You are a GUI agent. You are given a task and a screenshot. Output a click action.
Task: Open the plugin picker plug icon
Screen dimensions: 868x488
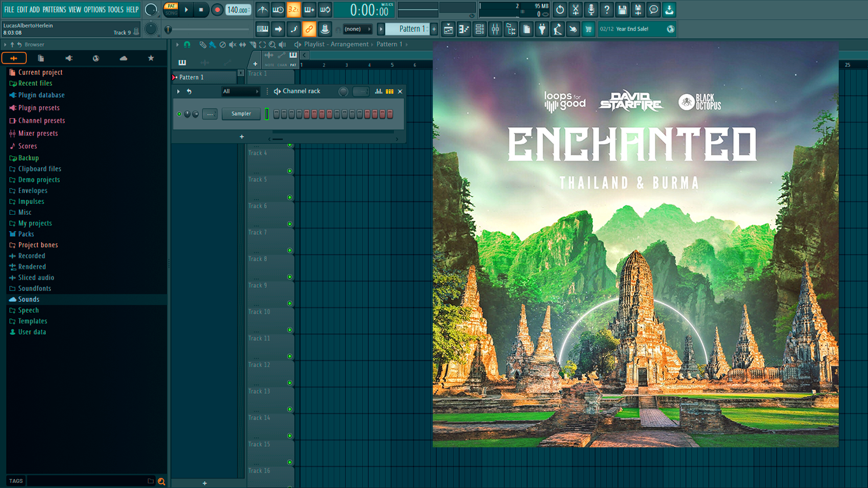pyautogui.click(x=542, y=29)
